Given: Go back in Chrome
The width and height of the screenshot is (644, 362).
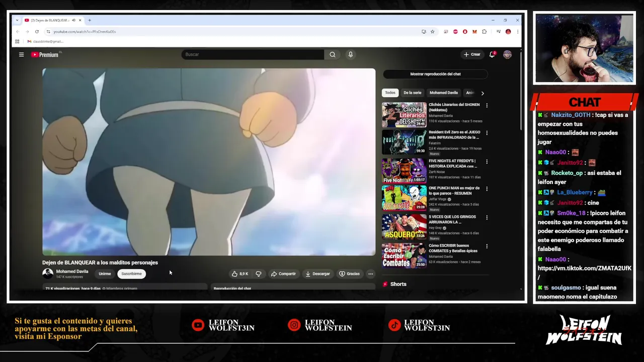Looking at the screenshot, I should (18, 32).
